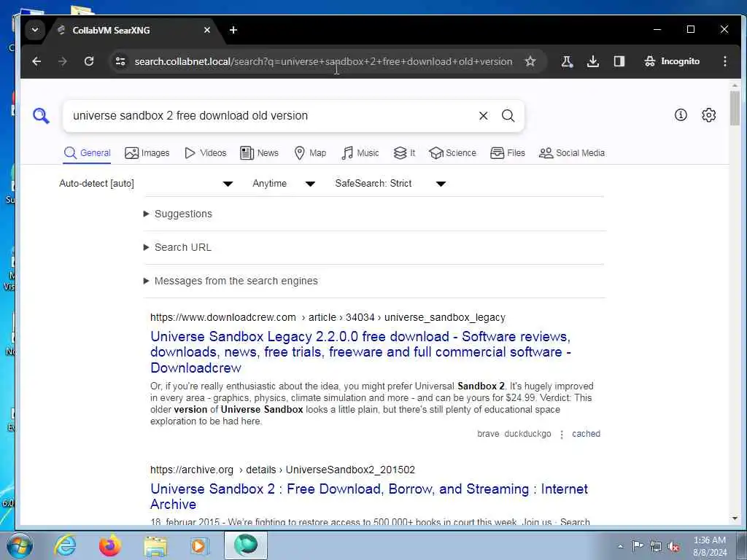Close the CollabVM SearXNG tab
Image resolution: width=747 pixels, height=560 pixels.
(x=206, y=30)
